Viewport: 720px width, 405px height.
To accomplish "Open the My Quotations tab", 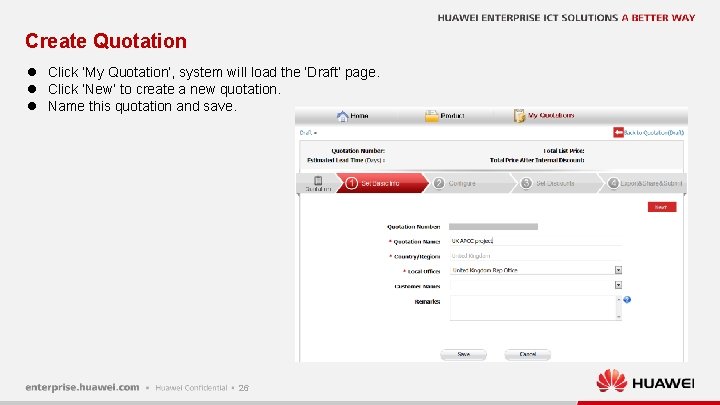I will coord(544,116).
